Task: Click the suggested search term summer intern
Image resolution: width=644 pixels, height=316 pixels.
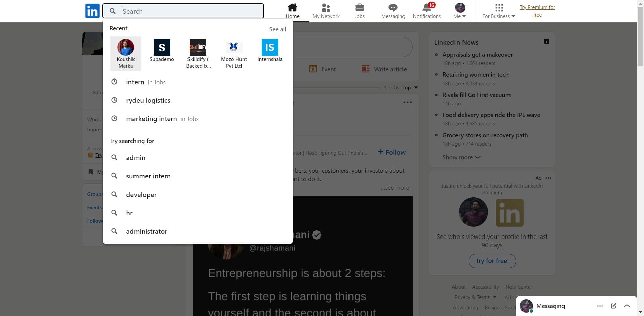Action: point(148,176)
